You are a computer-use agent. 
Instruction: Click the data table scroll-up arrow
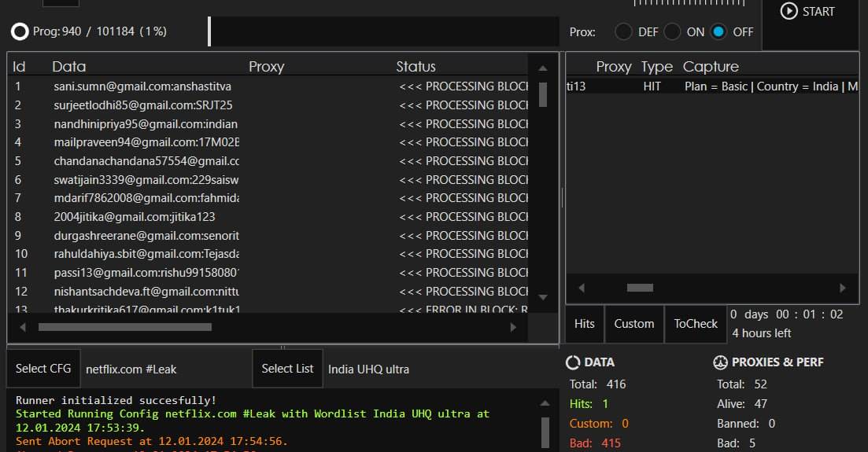coord(543,68)
